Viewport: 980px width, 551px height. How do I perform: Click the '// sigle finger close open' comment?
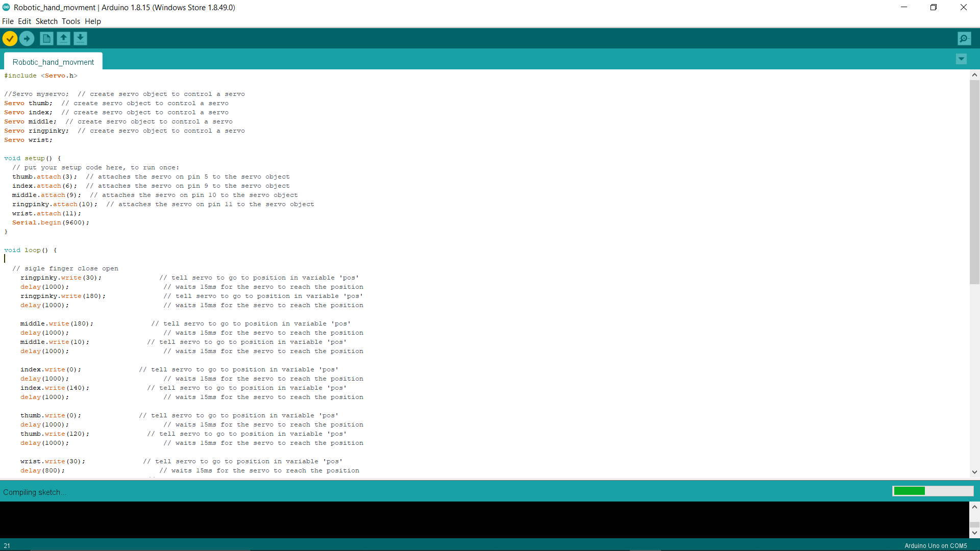click(x=65, y=268)
